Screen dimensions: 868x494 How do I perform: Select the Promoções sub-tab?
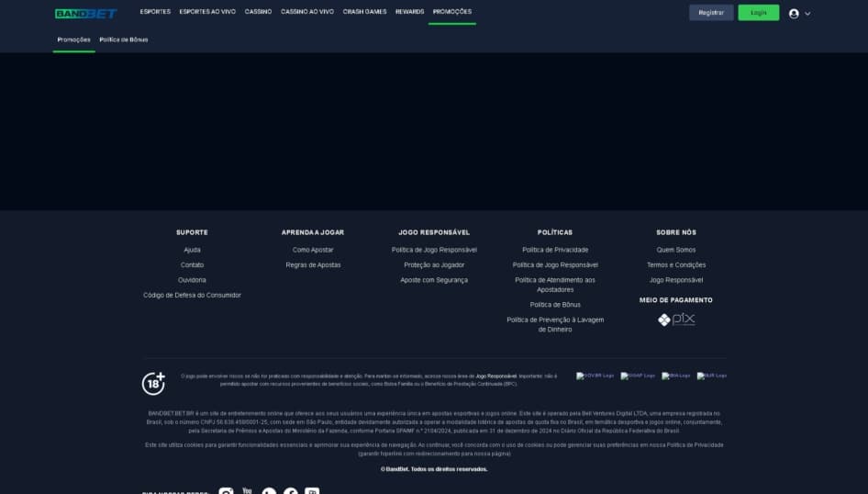(x=73, y=39)
